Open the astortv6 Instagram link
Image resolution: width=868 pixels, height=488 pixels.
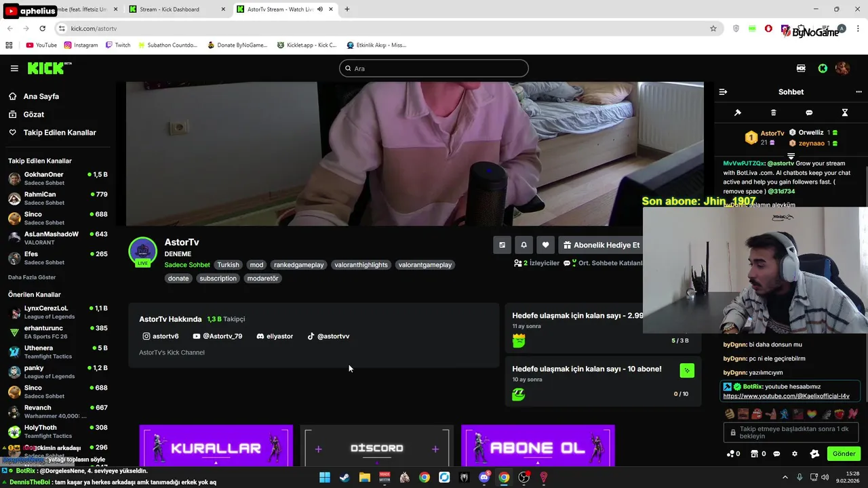pos(161,336)
